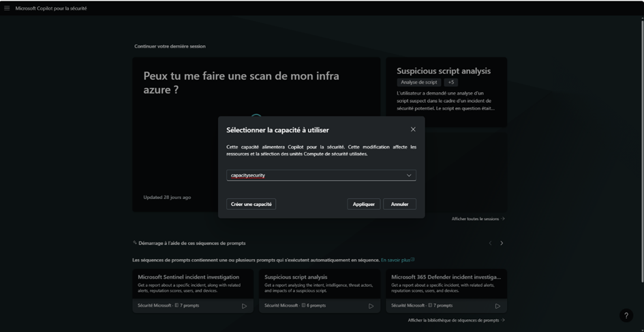Image resolution: width=644 pixels, height=332 pixels.
Task: Click the Microsoft Sentinel incident investigation card title
Action: [188, 277]
